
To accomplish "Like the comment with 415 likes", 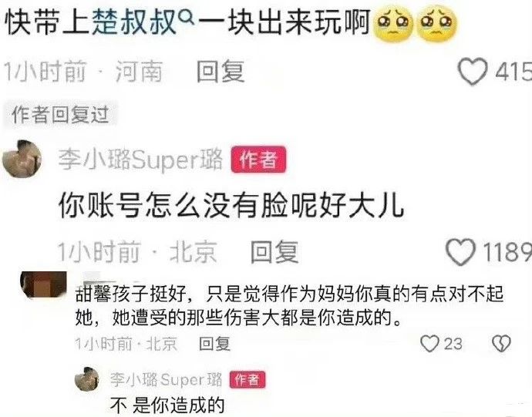I will tap(473, 71).
